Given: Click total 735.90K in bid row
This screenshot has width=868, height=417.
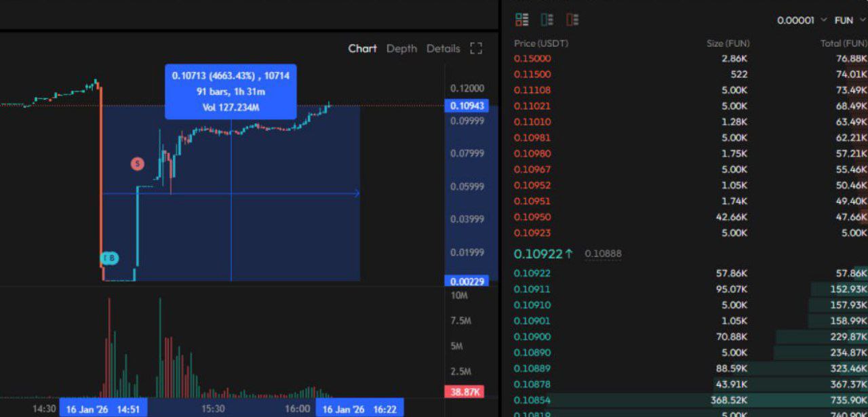Looking at the screenshot, I should [x=849, y=400].
